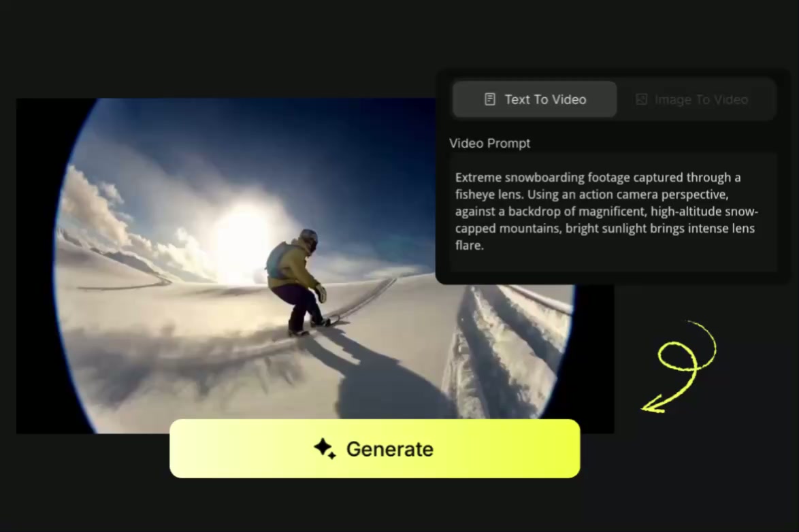
Task: Click the snowboarder's shadow on the snow
Action: click(x=381, y=381)
